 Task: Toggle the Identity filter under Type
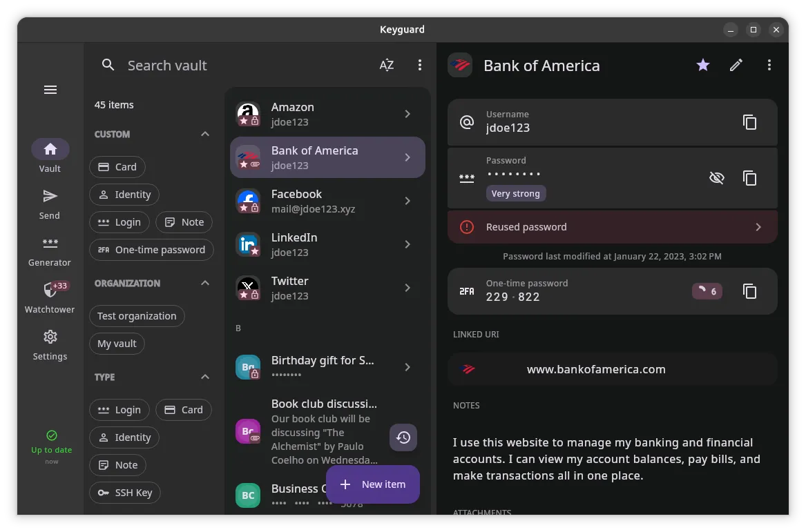tap(124, 438)
